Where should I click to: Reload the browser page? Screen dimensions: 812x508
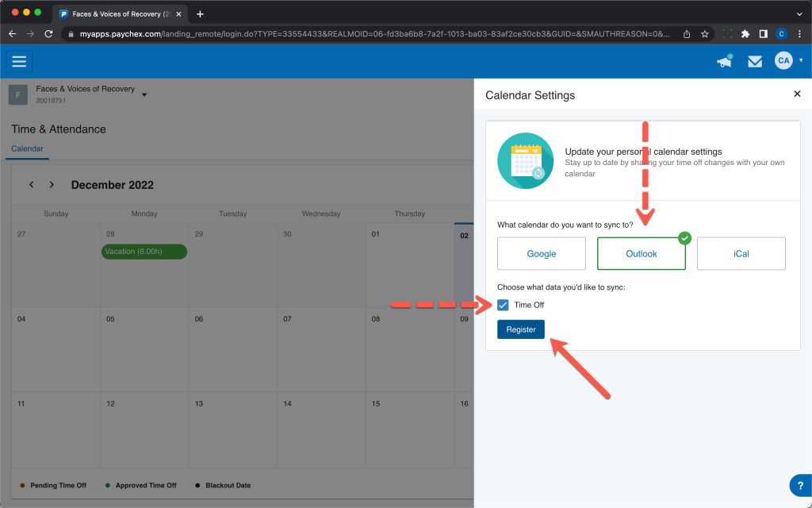coord(48,34)
